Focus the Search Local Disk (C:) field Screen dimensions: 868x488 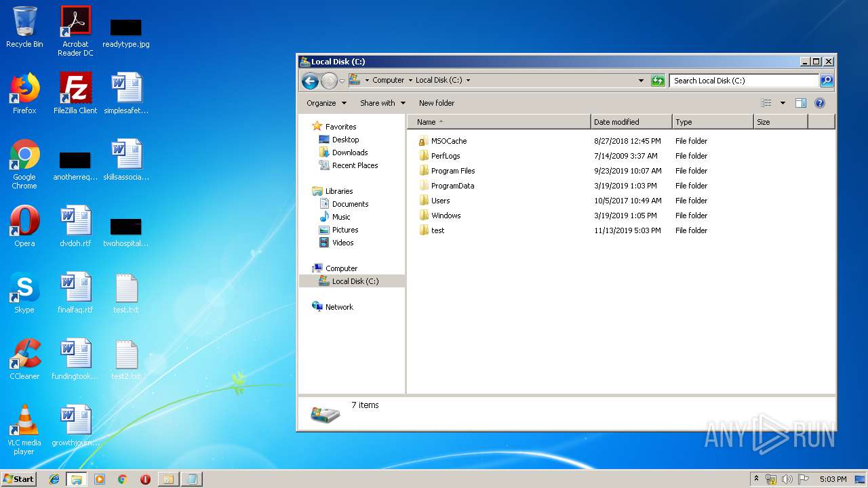pyautogui.click(x=745, y=81)
